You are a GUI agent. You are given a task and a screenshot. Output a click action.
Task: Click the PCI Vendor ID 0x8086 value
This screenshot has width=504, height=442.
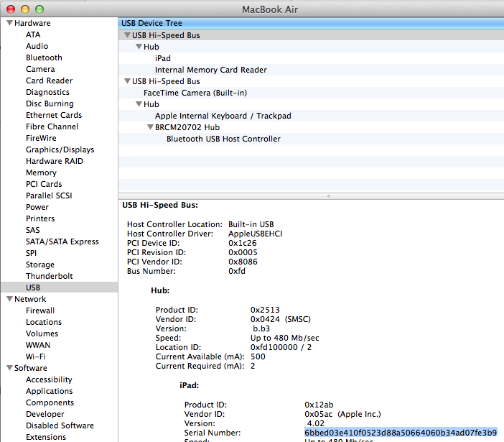(x=243, y=262)
